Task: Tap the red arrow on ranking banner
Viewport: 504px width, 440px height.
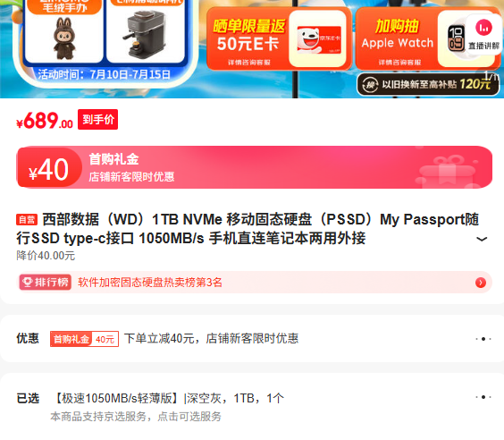Action: [481, 283]
